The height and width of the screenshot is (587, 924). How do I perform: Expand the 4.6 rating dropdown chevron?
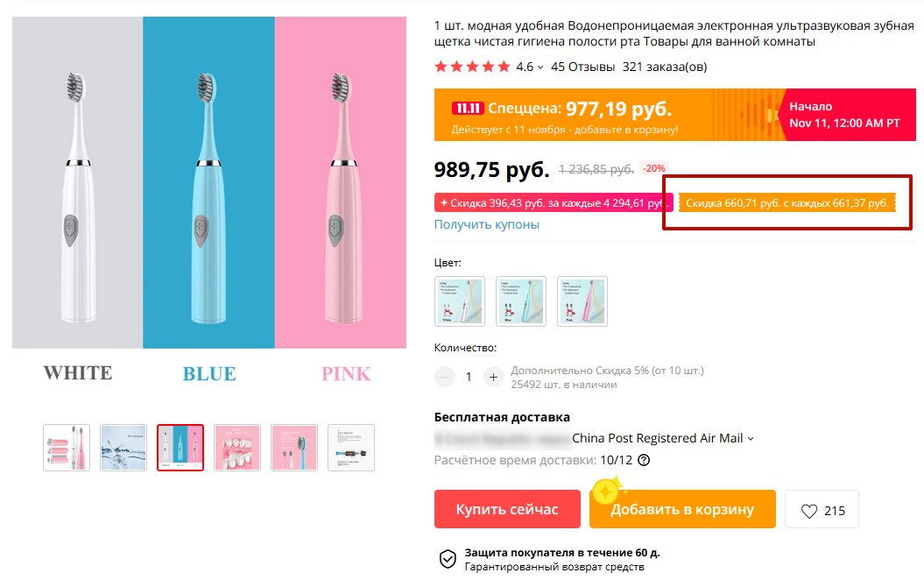540,67
